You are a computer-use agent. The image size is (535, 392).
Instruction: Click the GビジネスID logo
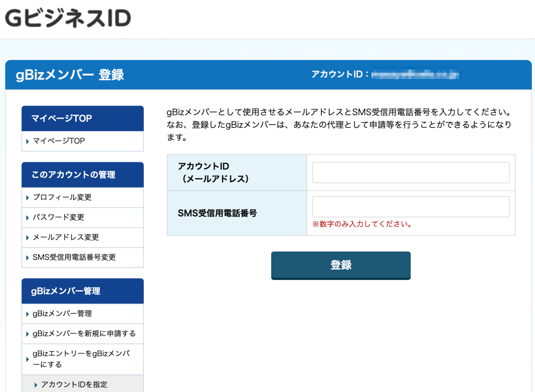tap(68, 18)
